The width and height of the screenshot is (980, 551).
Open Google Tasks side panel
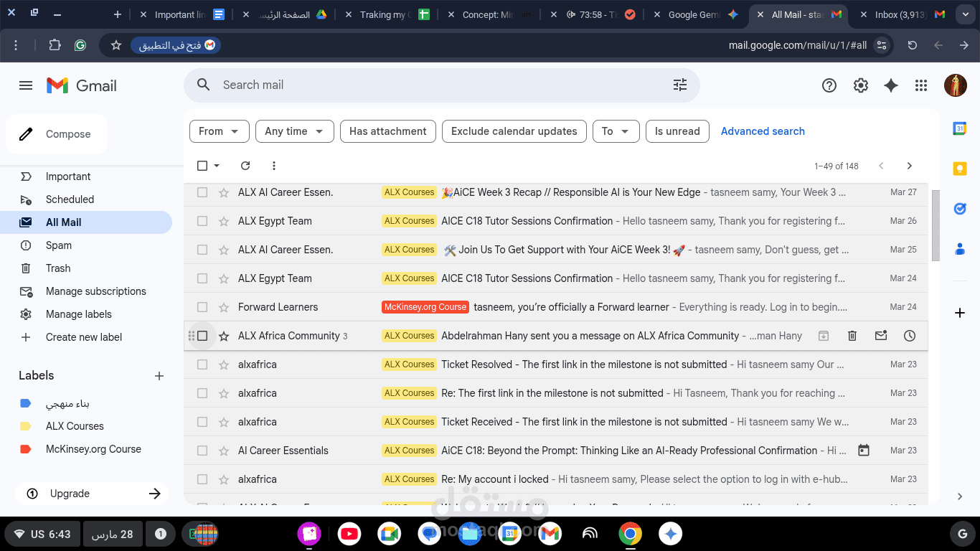coord(960,209)
